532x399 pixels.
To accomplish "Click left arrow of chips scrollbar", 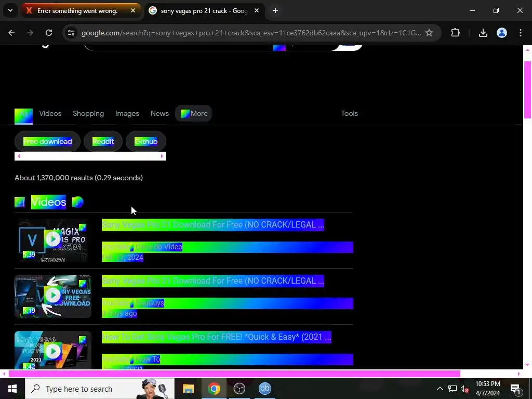I will 19,156.
